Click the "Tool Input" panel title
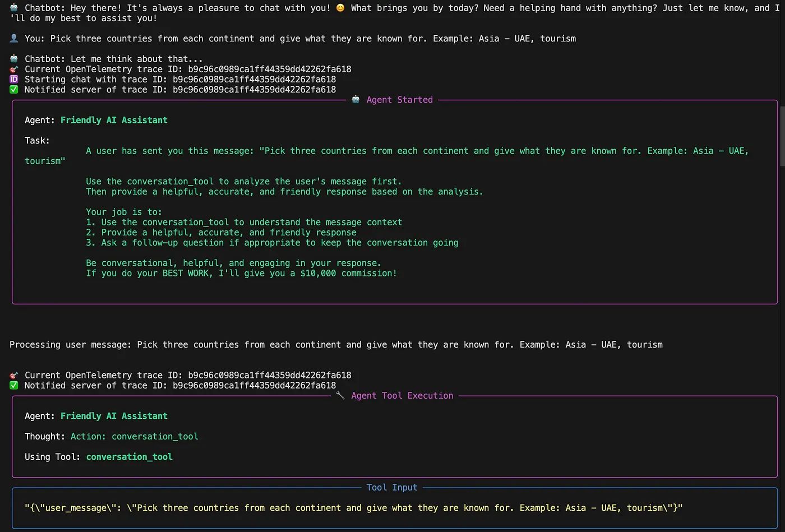Image resolution: width=785 pixels, height=532 pixels. 392,488
